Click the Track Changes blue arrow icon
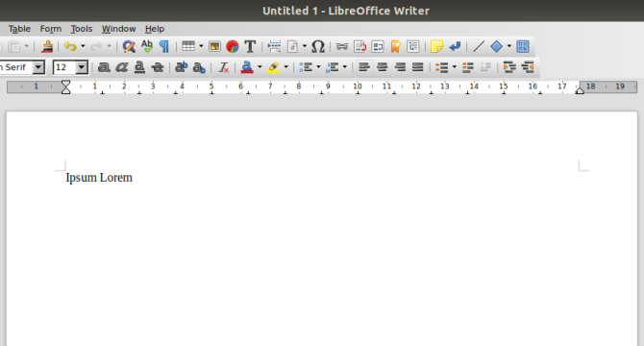This screenshot has height=346, width=644. coord(455,46)
